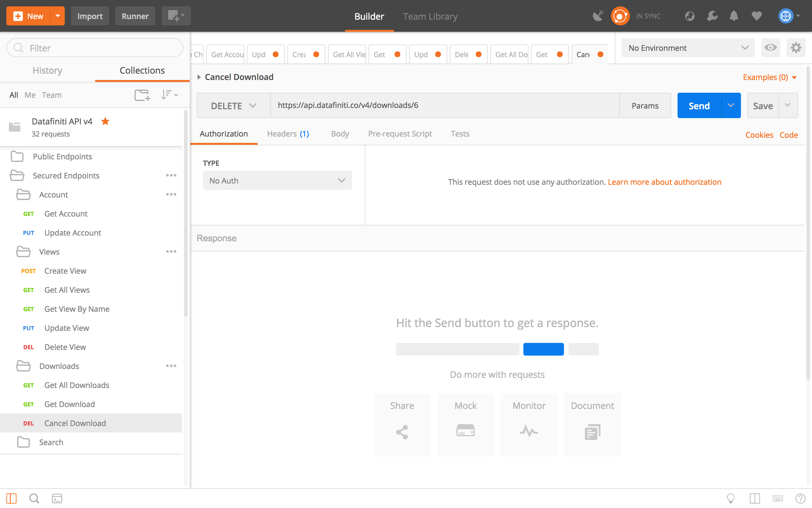The image size is (812, 508).
Task: Open the Body tab
Action: (x=340, y=134)
